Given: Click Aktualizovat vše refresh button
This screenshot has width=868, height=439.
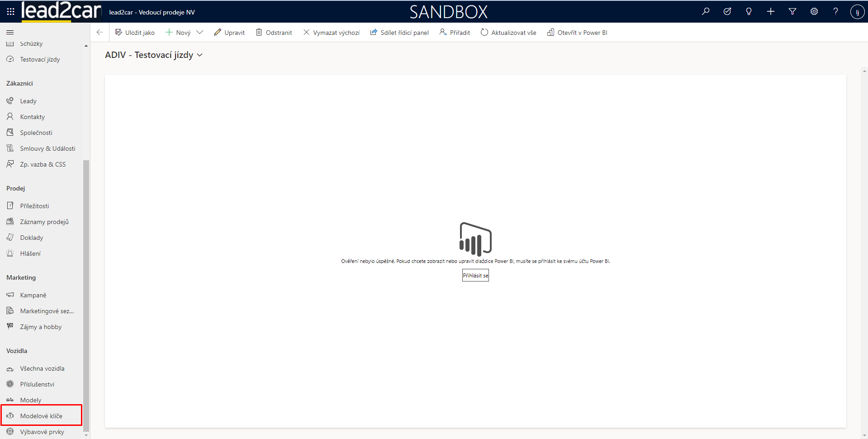Looking at the screenshot, I should tap(508, 33).
